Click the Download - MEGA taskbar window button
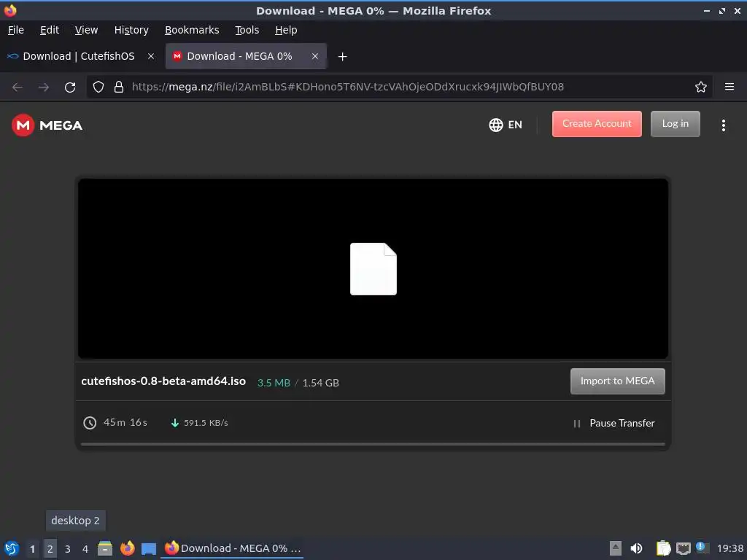747x560 pixels. pyautogui.click(x=233, y=548)
